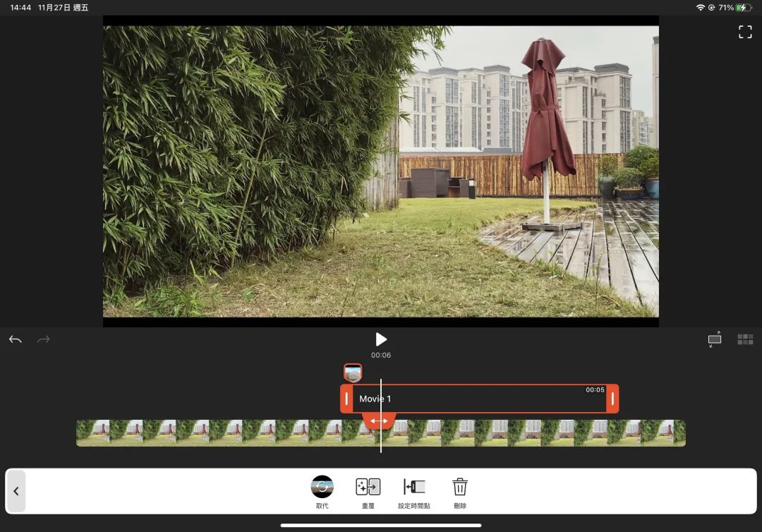Viewport: 762px width, 532px height.
Task: Select the Movie 1 clip label
Action: click(375, 399)
